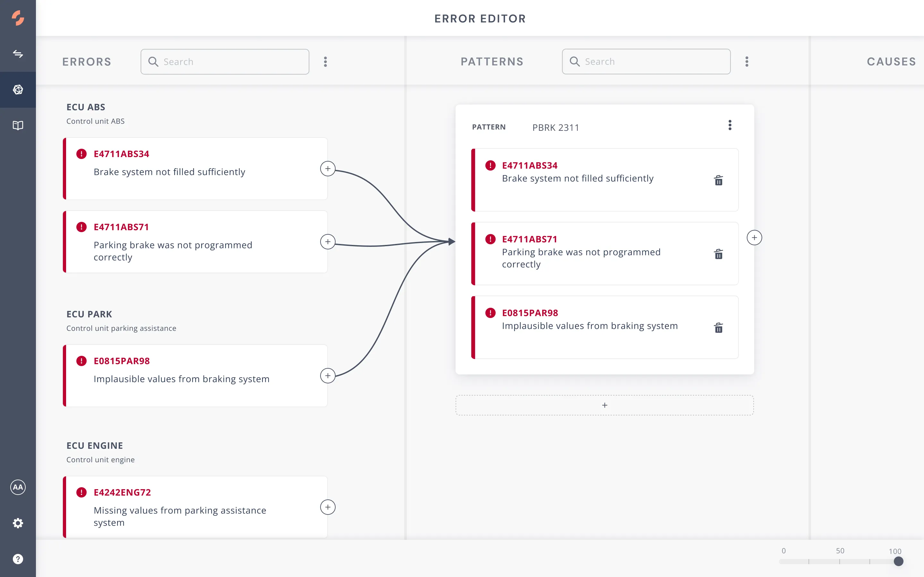Click the Causes column heading
Screen dimensions: 924x577
tap(891, 62)
